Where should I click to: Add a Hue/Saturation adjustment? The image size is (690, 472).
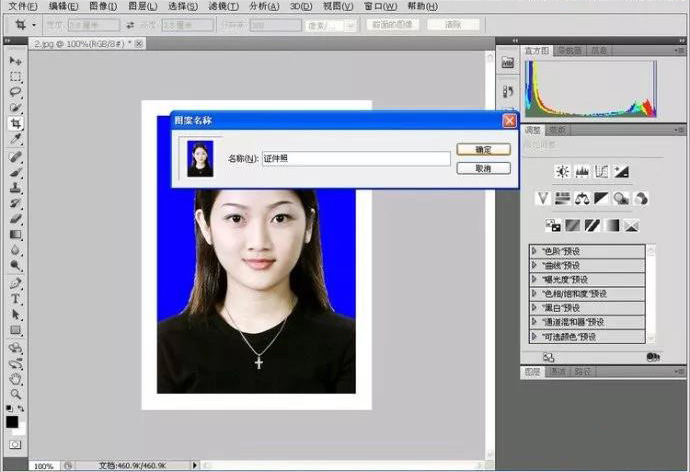pyautogui.click(x=562, y=198)
